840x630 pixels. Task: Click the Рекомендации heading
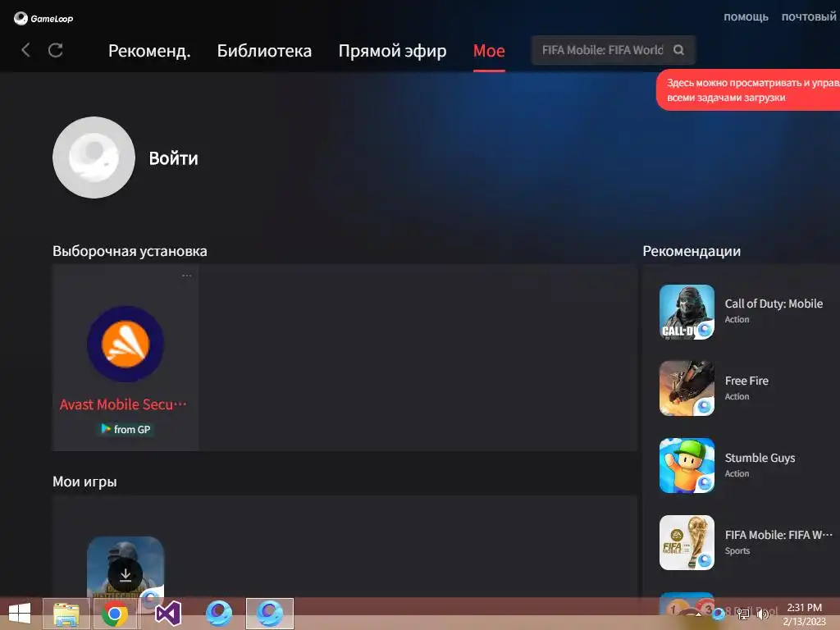(x=692, y=251)
